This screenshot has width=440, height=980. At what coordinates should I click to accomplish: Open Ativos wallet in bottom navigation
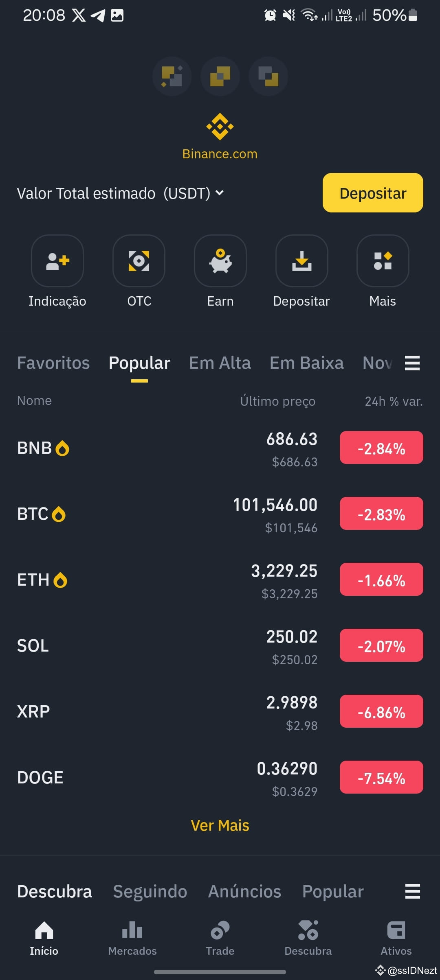396,938
